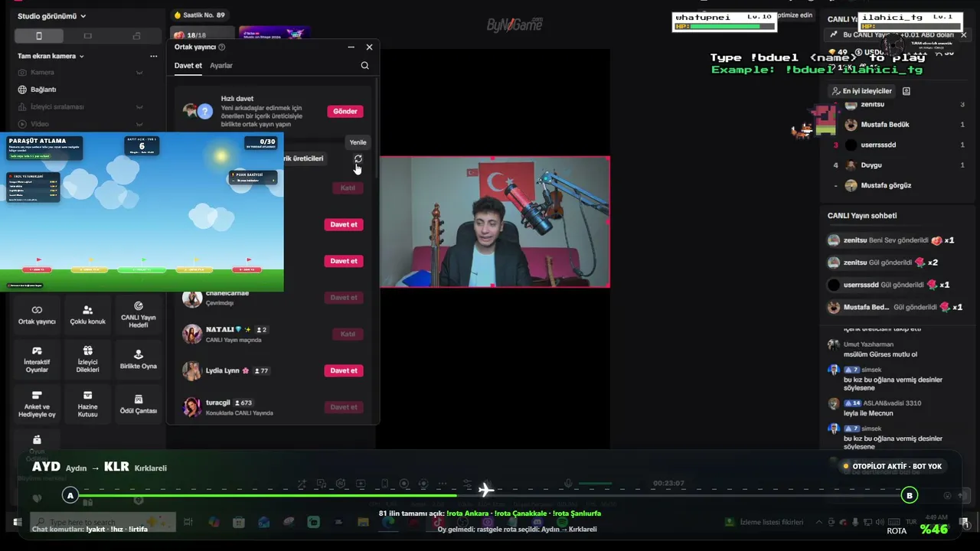Click the Paraşüt Atlama game preview

142,212
